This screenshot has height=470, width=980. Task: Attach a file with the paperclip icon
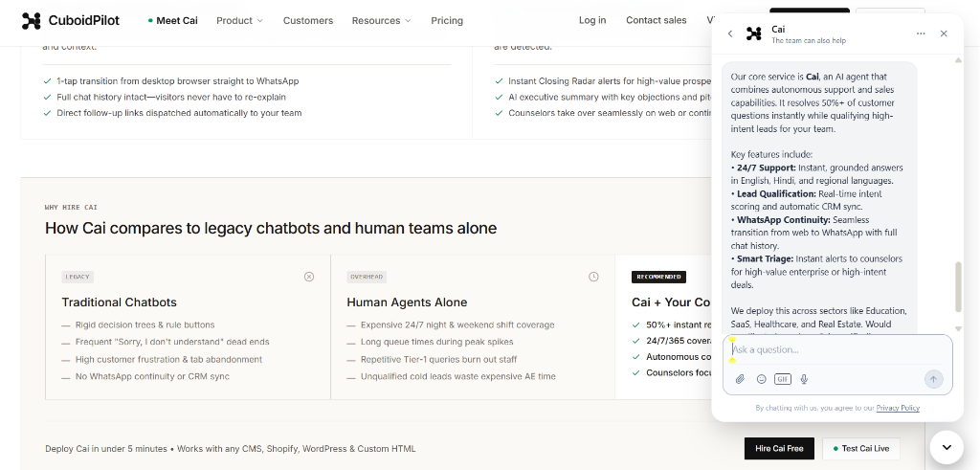pos(740,379)
